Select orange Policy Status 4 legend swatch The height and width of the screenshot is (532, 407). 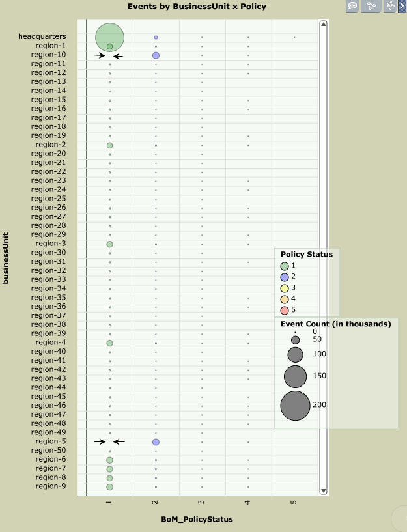(x=285, y=300)
